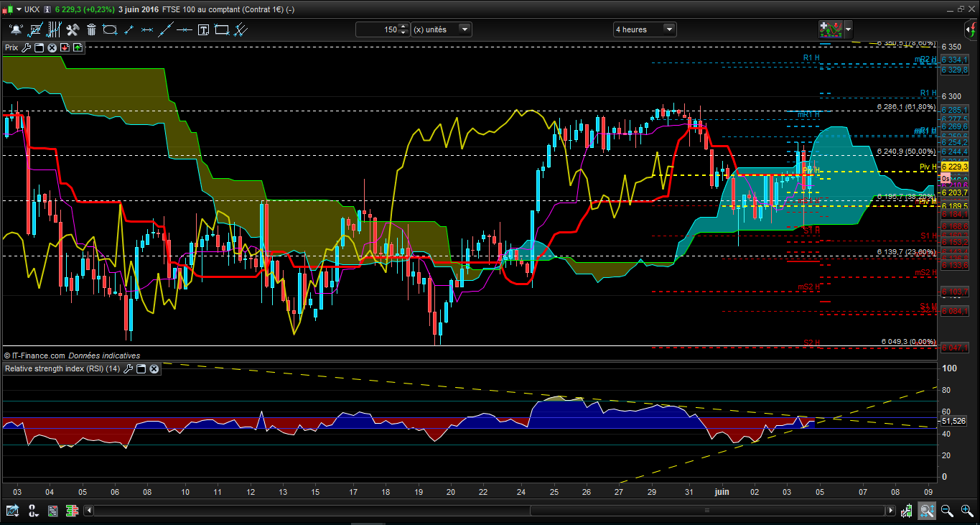Click the Relative strength index (RSI) (14) title

63,368
